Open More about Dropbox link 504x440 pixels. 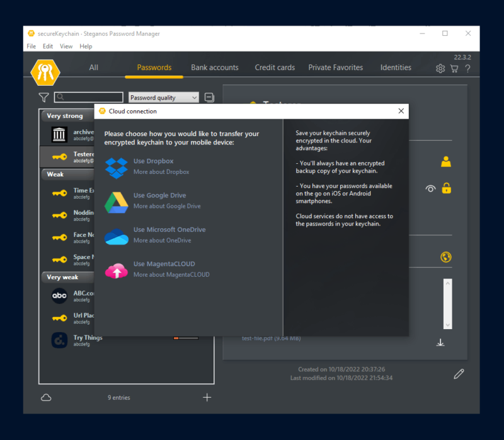[x=161, y=172]
